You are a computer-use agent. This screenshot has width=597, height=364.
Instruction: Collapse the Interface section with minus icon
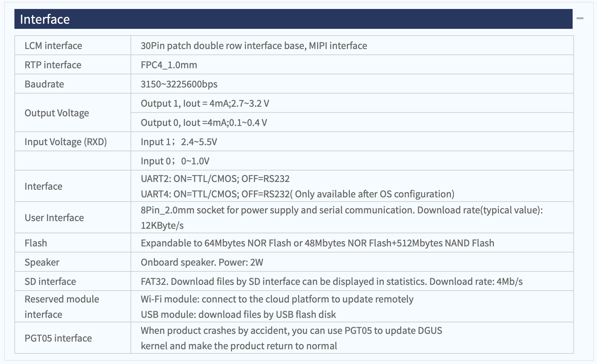(580, 19)
